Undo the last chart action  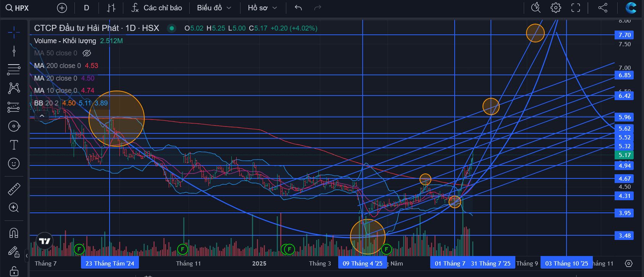[299, 8]
